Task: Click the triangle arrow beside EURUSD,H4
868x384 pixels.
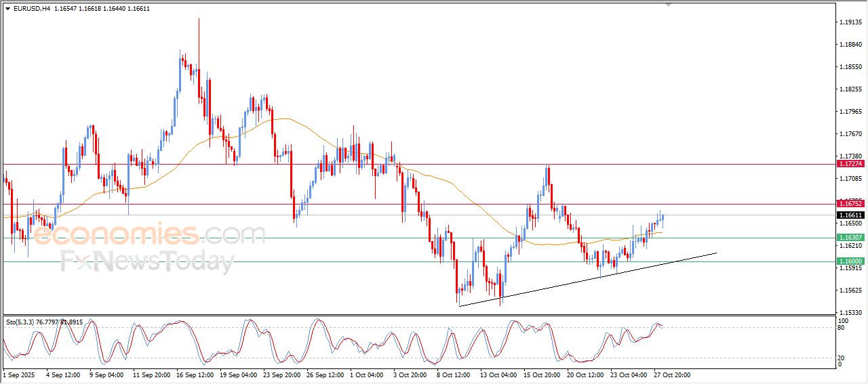Action: (x=7, y=9)
